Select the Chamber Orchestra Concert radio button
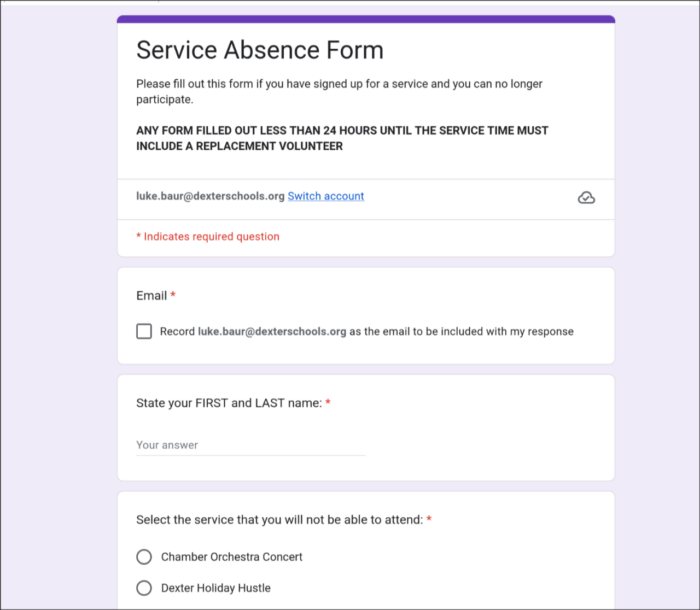 click(144, 556)
